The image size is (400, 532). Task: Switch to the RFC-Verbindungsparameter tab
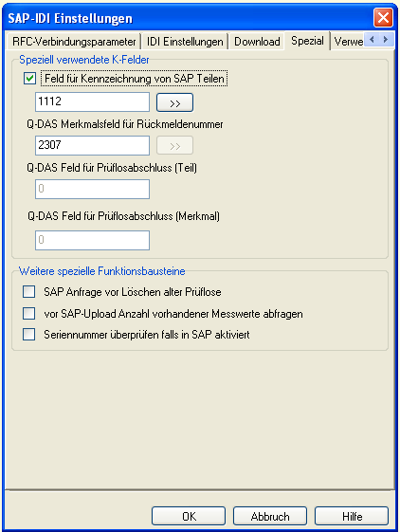(74, 42)
